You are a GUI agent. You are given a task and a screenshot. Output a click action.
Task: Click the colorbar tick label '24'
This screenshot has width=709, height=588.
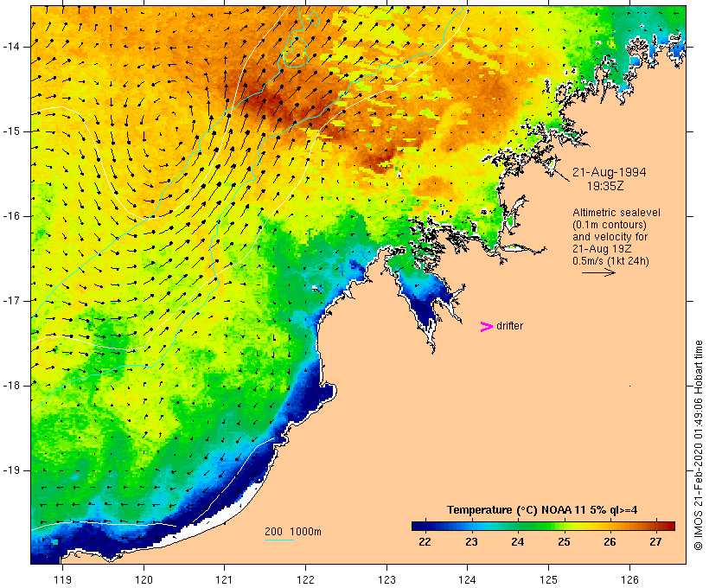518,541
